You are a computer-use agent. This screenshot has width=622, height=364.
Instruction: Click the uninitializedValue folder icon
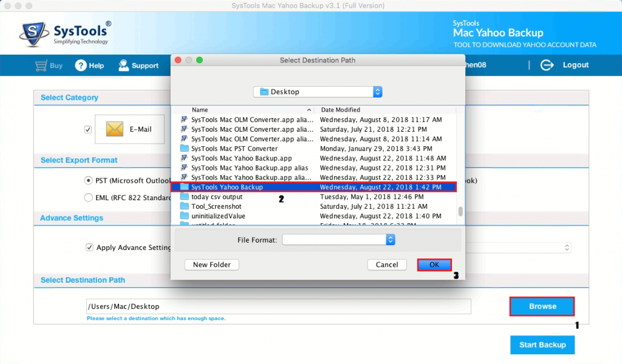coord(184,216)
